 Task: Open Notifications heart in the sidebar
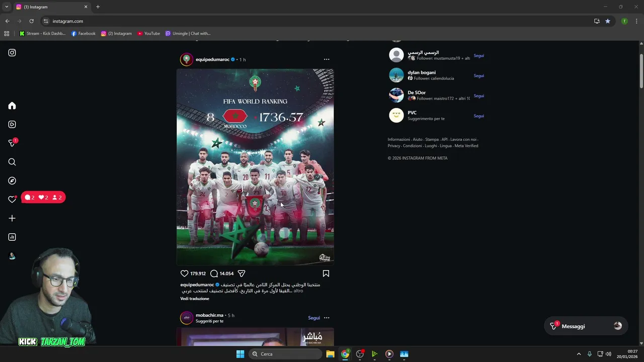[x=12, y=200]
